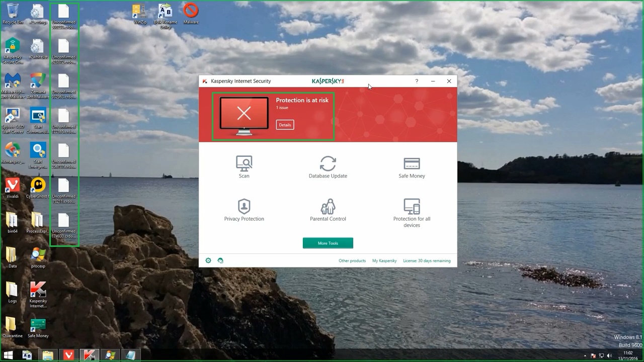This screenshot has width=644, height=362.
Task: Select the WinZip desktop shortcut
Action: click(x=140, y=14)
